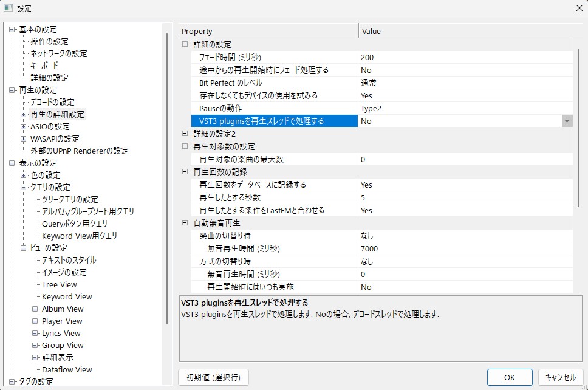Open デコードの設定 settings page

52,102
